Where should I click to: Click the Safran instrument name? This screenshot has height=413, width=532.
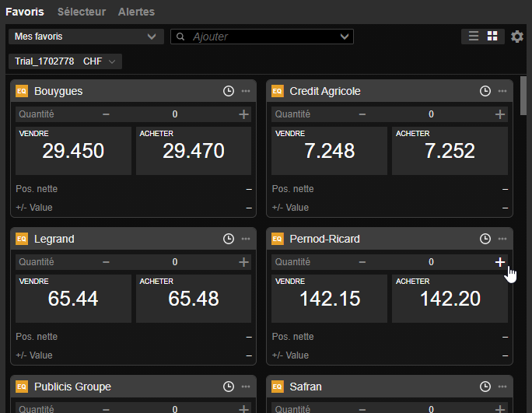click(x=306, y=387)
